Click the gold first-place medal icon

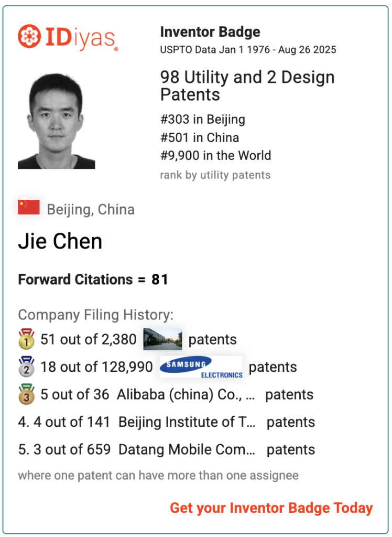26,339
